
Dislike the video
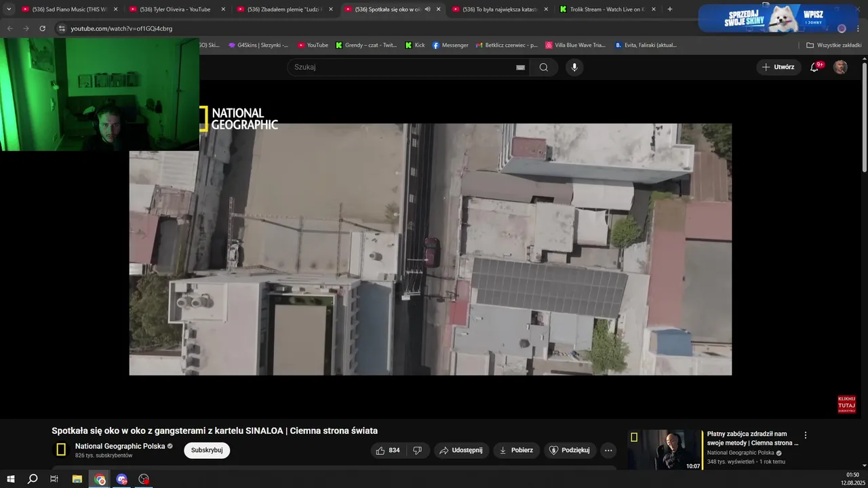[x=418, y=450]
